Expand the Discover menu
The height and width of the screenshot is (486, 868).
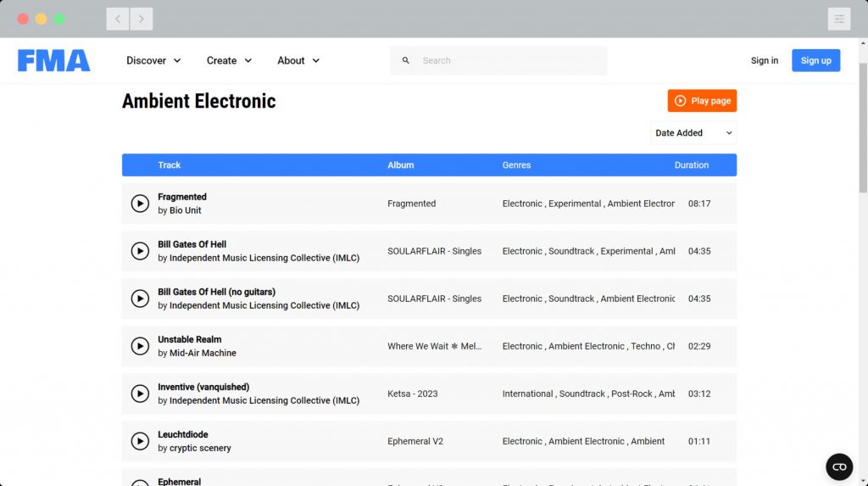153,61
